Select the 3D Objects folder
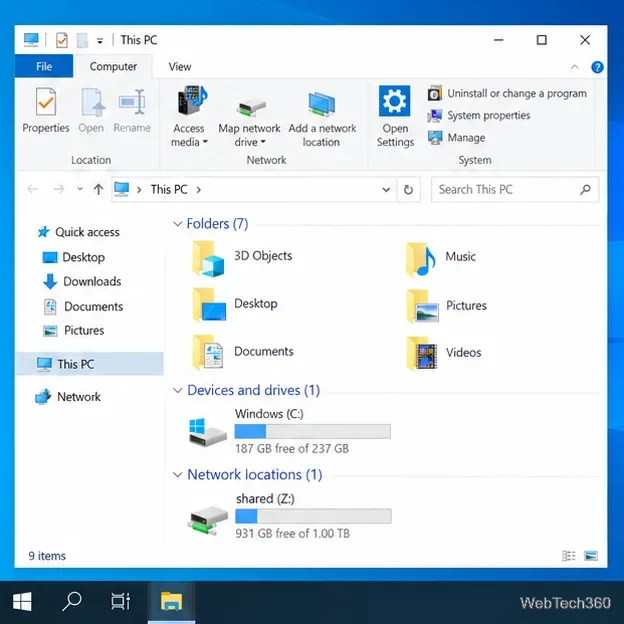Screen dimensions: 624x624 click(x=242, y=257)
